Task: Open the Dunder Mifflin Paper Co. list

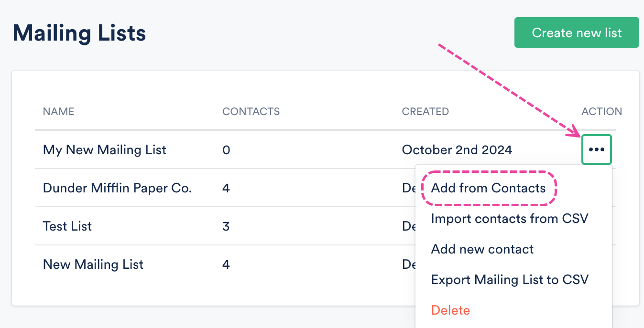Action: 117,188
